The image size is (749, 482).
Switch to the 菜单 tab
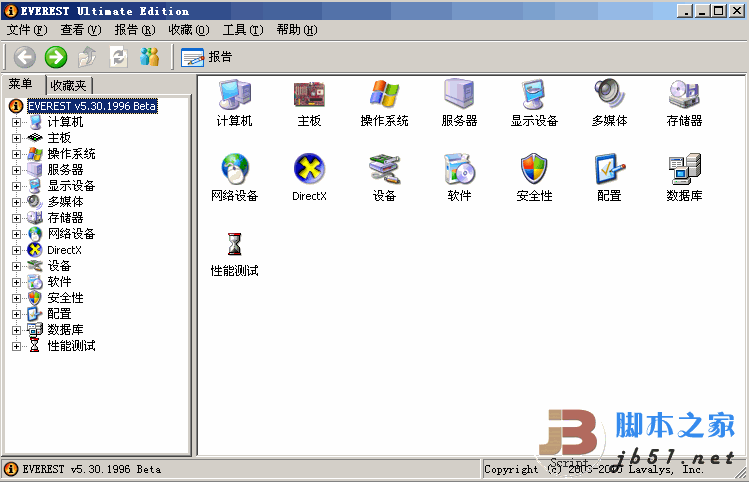21,84
